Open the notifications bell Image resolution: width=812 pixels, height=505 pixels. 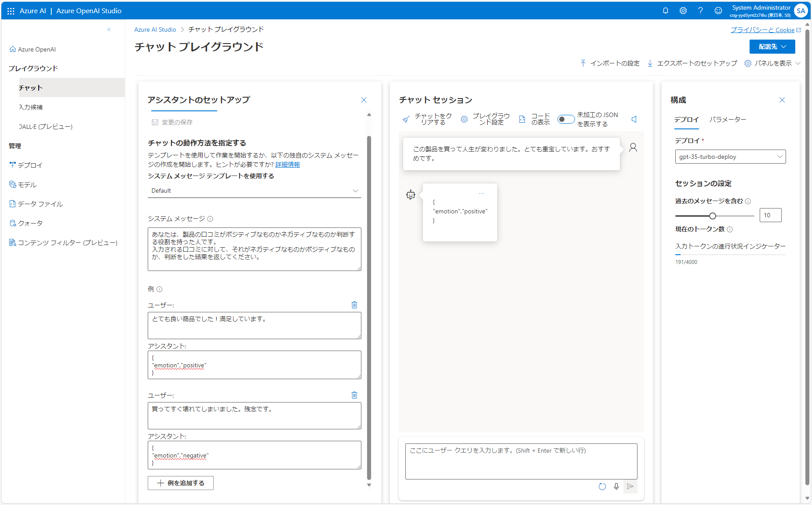[666, 11]
